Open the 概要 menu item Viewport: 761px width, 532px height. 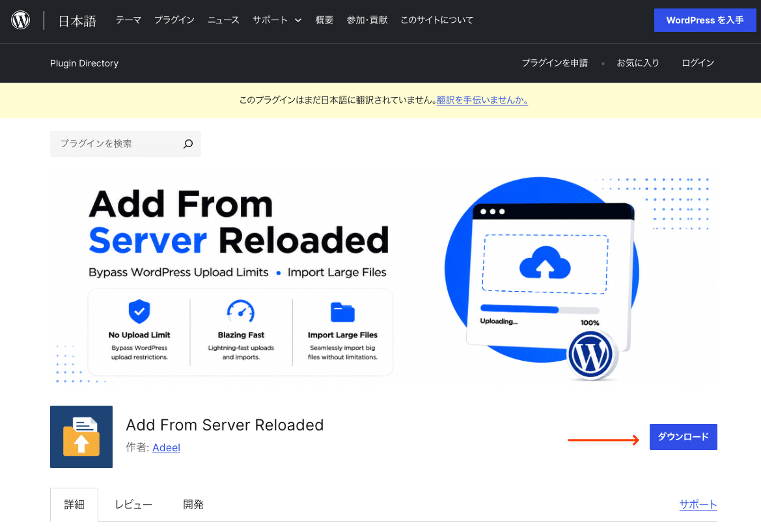point(324,20)
